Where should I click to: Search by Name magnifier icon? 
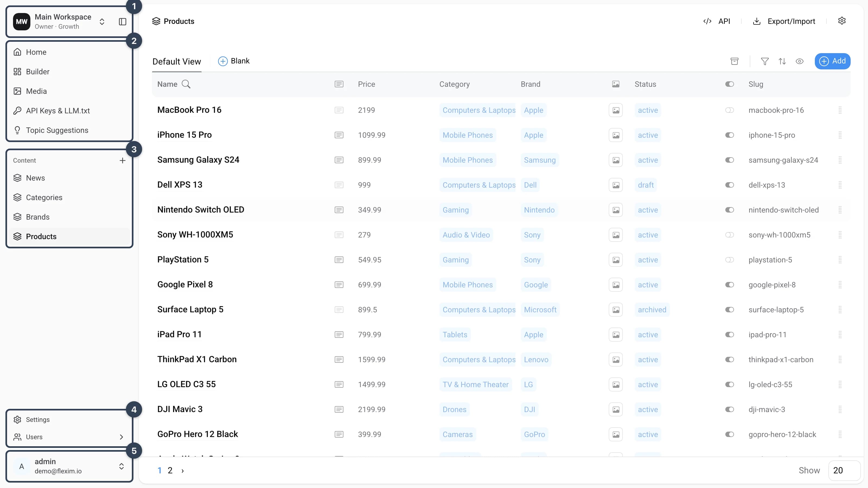(x=186, y=84)
